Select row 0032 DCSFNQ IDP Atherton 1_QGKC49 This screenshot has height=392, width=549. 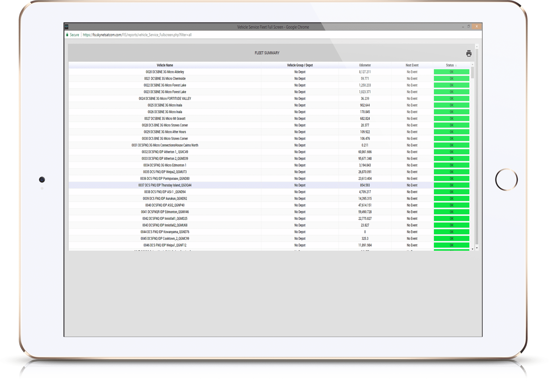(x=269, y=152)
